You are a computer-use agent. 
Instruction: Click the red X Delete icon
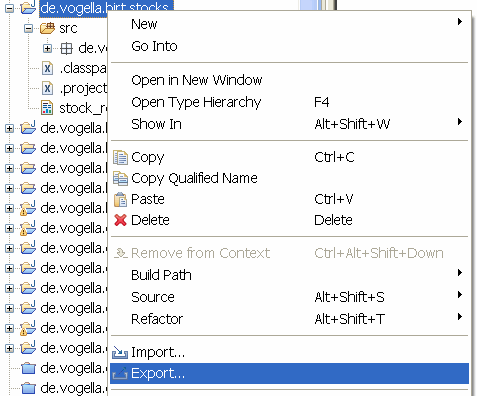click(x=120, y=220)
